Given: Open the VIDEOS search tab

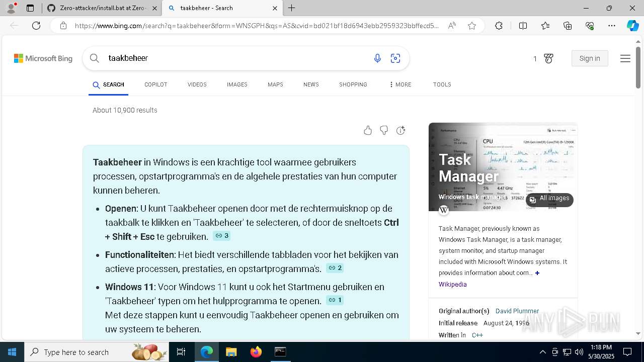Looking at the screenshot, I should [197, 84].
